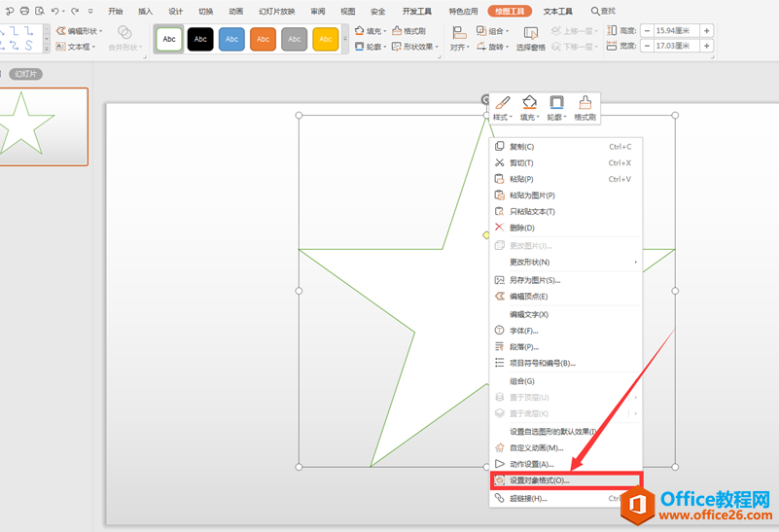Viewport: 779px width, 532px height.
Task: Open 轮廓 outline dropdown in floating toolbar
Action: click(556, 107)
